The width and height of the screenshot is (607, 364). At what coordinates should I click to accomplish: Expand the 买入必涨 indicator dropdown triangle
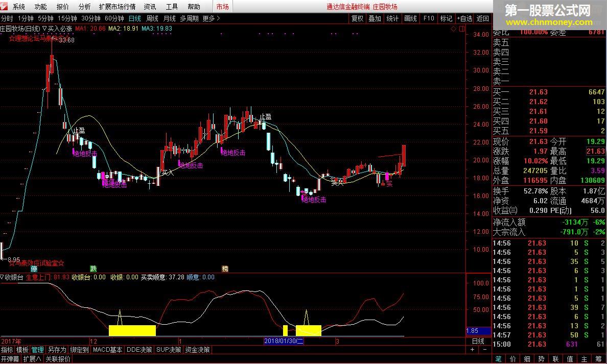tap(44, 29)
